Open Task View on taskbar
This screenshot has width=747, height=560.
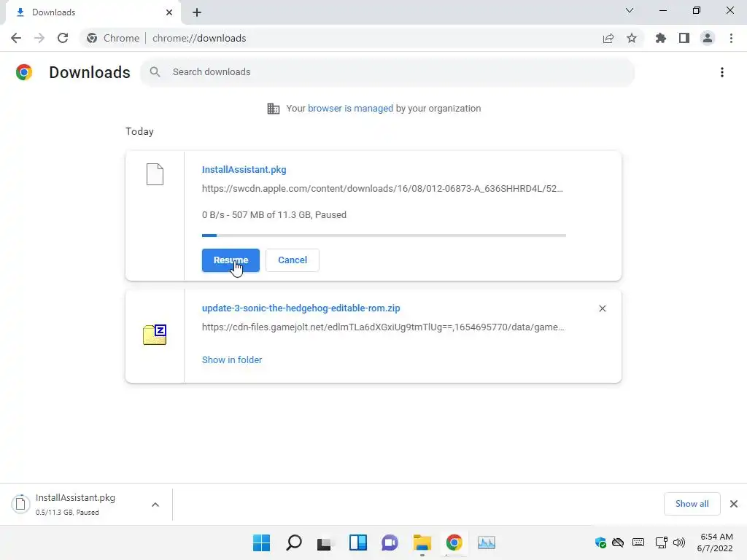click(325, 542)
